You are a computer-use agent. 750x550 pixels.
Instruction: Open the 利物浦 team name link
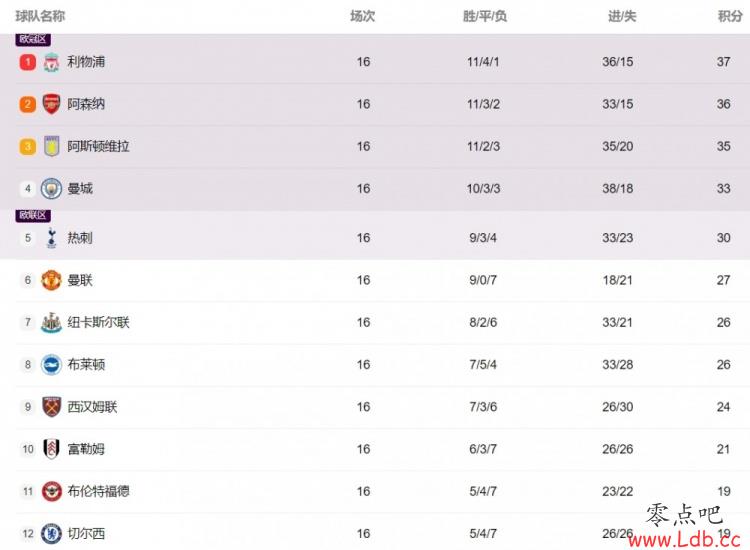[86, 62]
